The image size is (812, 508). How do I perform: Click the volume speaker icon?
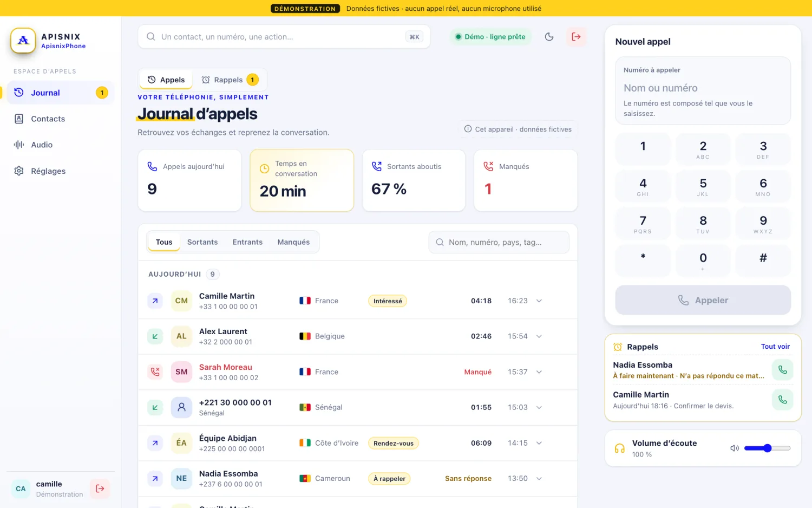click(735, 448)
